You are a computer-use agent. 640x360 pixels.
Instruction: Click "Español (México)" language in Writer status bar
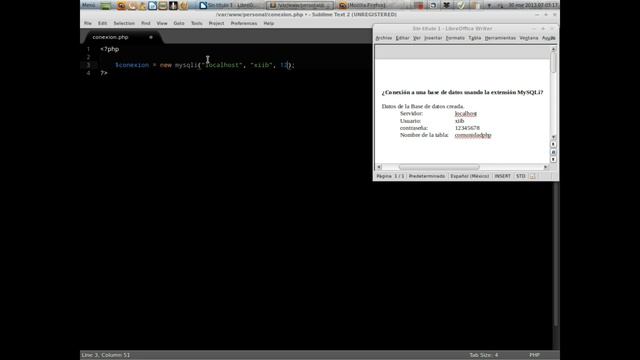[470, 176]
